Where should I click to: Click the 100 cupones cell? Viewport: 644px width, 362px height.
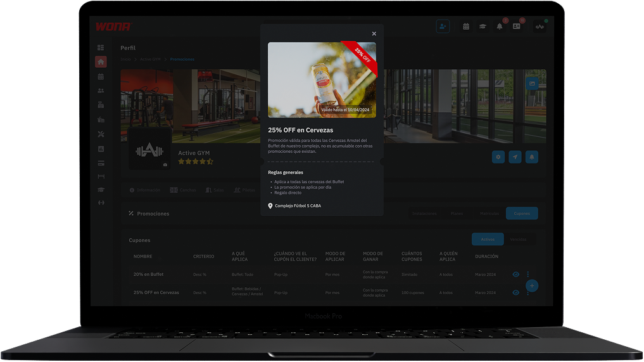413,292
